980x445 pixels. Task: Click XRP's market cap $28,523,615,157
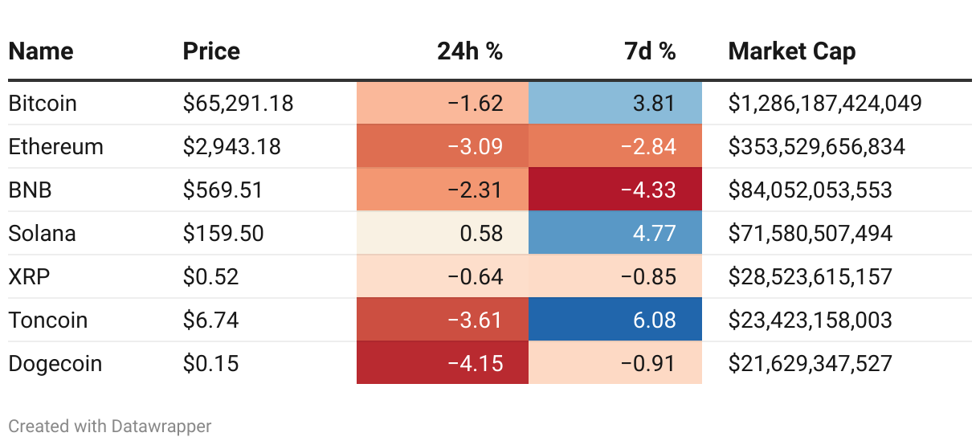coord(810,277)
